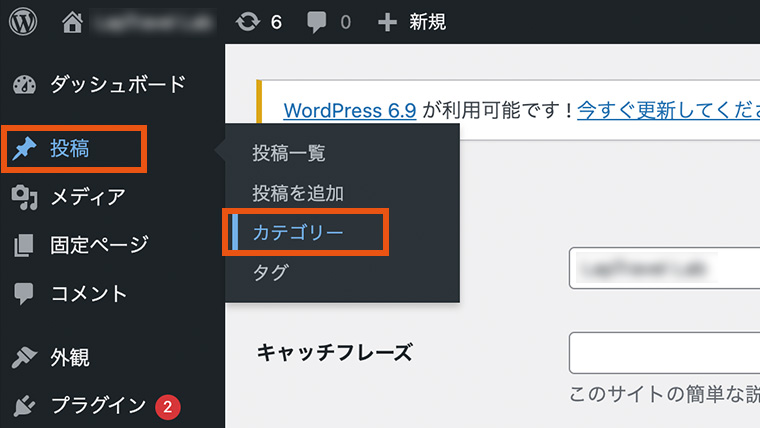This screenshot has height=428, width=760.
Task: Click the red plugin update count badge
Action: pos(167,406)
